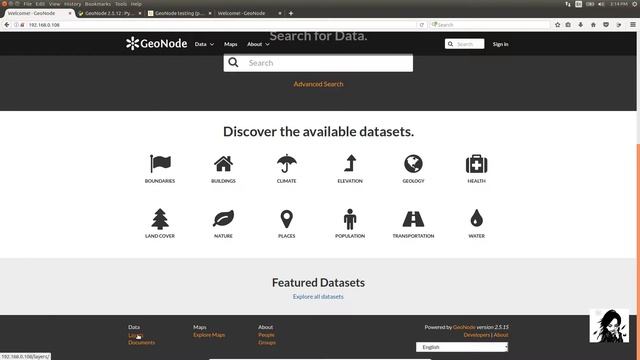This screenshot has height=360, width=640.
Task: Select the Land Cover tree icon
Action: pos(160,219)
